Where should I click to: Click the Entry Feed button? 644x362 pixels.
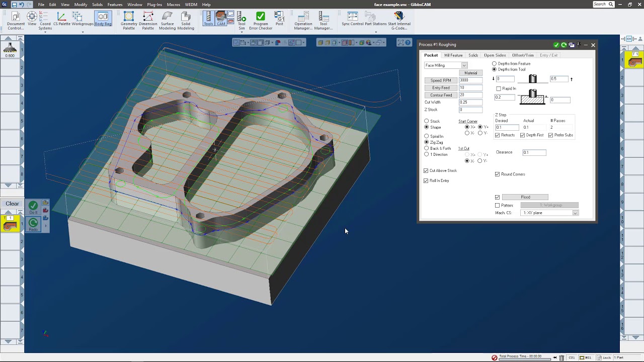point(441,88)
